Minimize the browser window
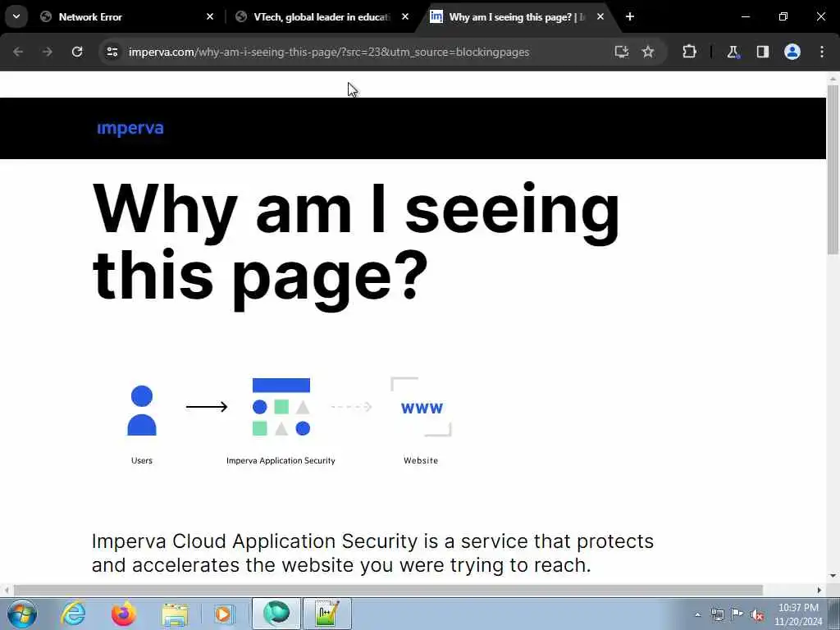The height and width of the screenshot is (630, 840). click(745, 17)
